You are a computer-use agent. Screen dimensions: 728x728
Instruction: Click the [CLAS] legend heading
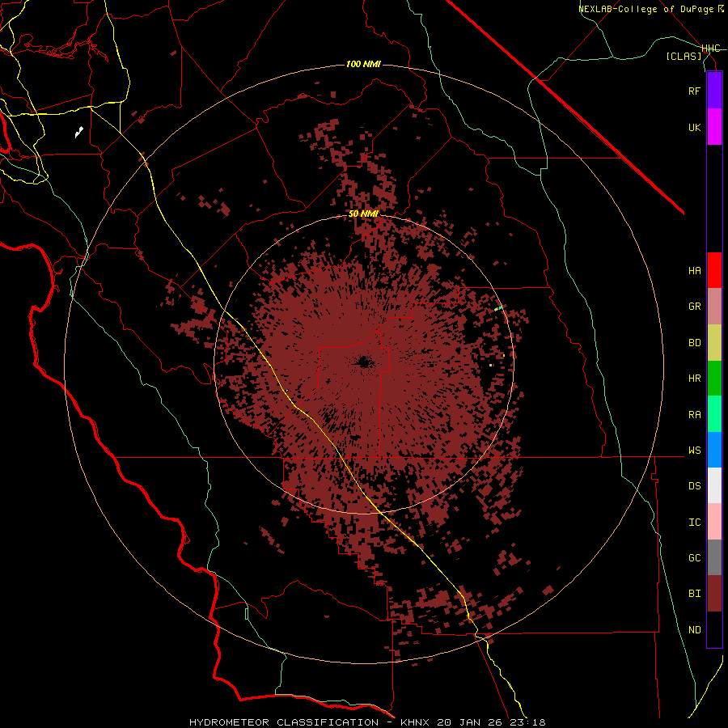click(684, 56)
